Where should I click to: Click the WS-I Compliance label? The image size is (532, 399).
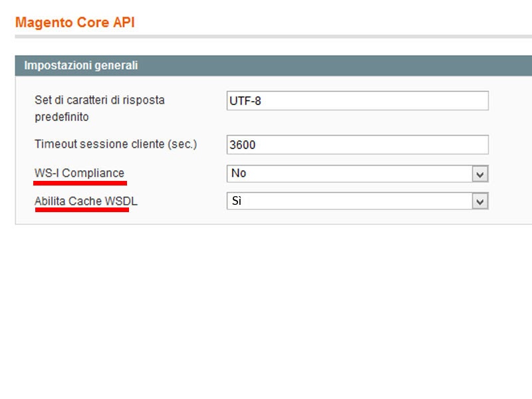point(79,173)
